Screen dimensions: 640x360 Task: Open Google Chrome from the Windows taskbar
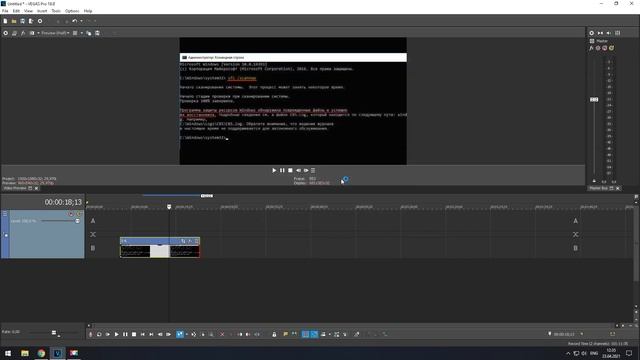point(41,353)
